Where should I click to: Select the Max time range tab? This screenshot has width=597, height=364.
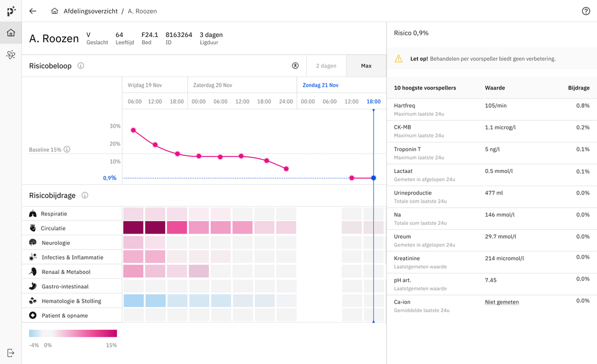366,66
